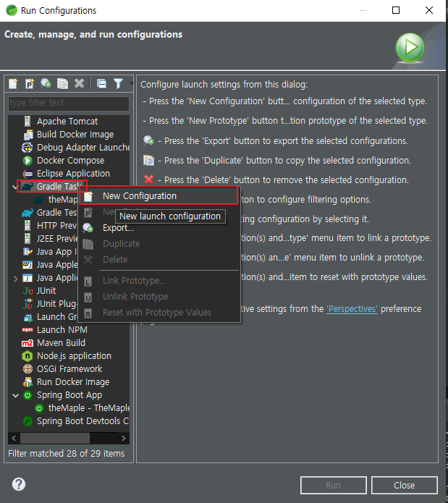Click the Delete configuration toolbar icon
The height and width of the screenshot is (503, 448).
pyautogui.click(x=79, y=84)
